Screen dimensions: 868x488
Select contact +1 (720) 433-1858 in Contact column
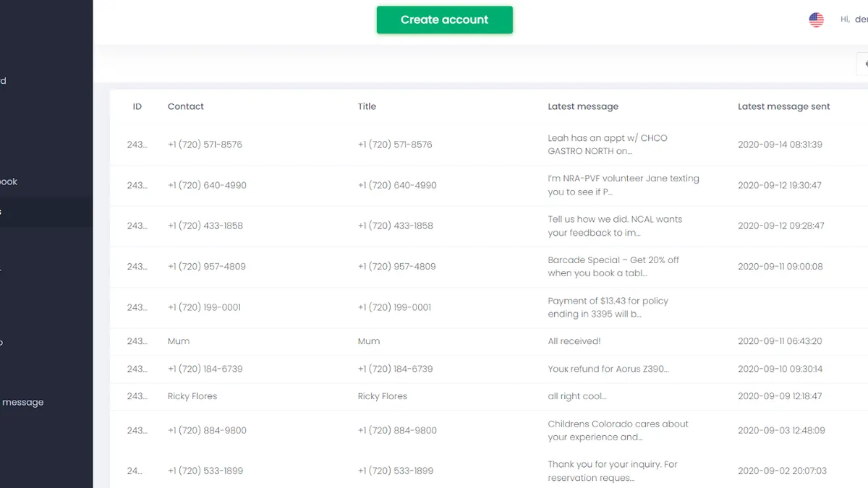click(x=205, y=226)
